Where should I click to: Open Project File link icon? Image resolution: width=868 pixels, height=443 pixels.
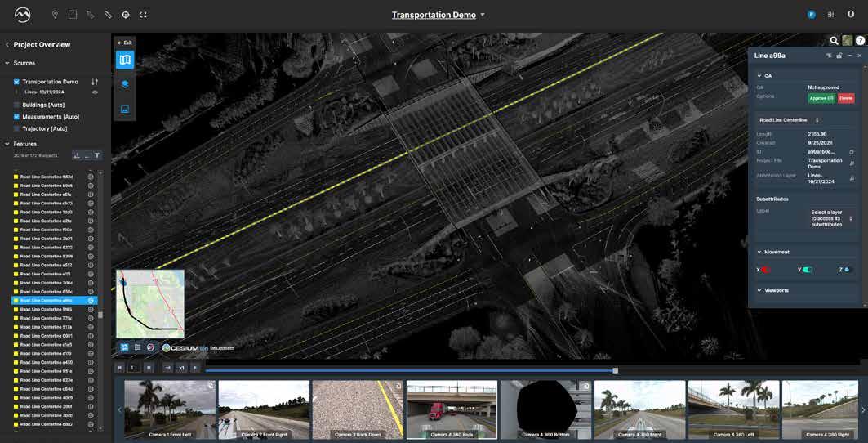[852, 163]
